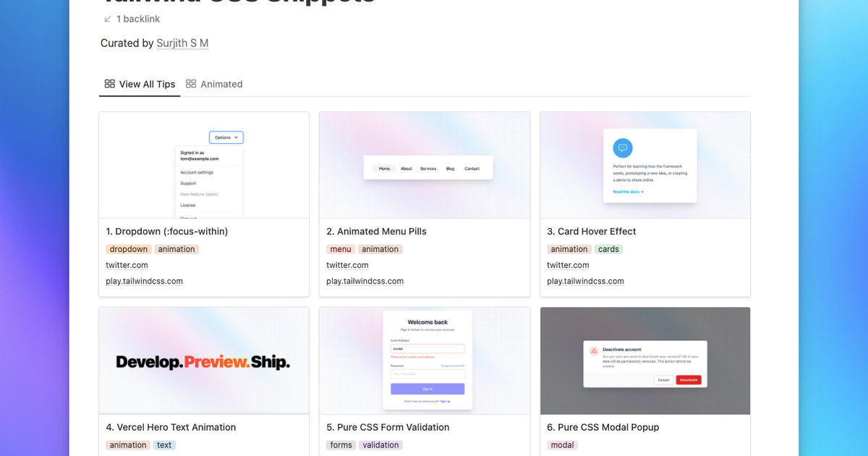Open the form validation preview thumbnail
The width and height of the screenshot is (868, 456).
coord(425,360)
